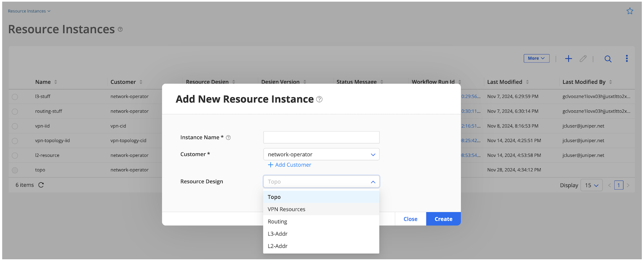Image resolution: width=644 pixels, height=262 pixels.
Task: Click the l3-stuff name cell
Action: coord(43,97)
